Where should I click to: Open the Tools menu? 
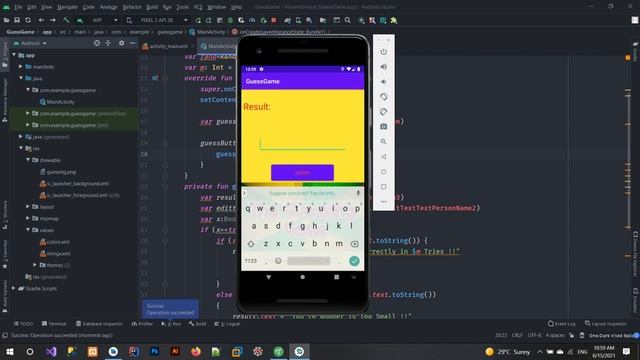coord(182,7)
